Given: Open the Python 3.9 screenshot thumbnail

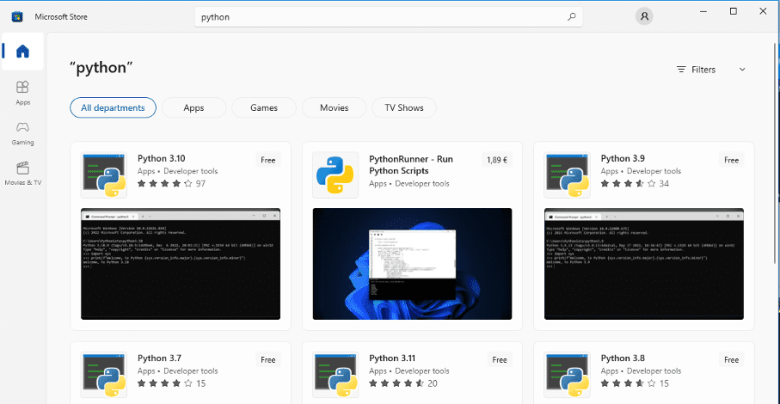Looking at the screenshot, I should pos(644,264).
